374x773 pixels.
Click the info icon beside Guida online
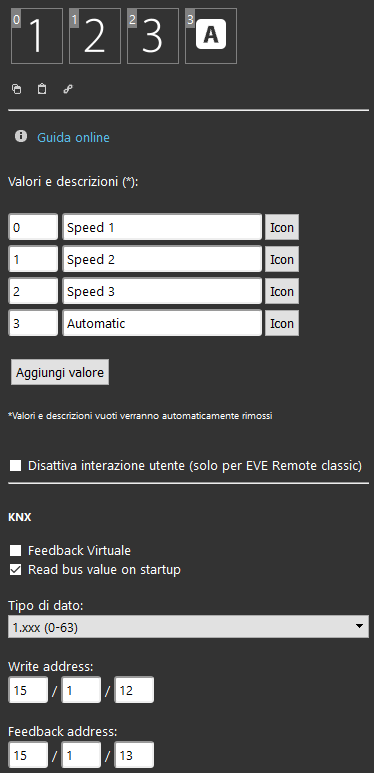coord(21,136)
